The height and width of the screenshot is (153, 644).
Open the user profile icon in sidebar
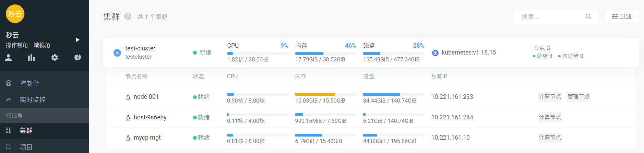9,57
